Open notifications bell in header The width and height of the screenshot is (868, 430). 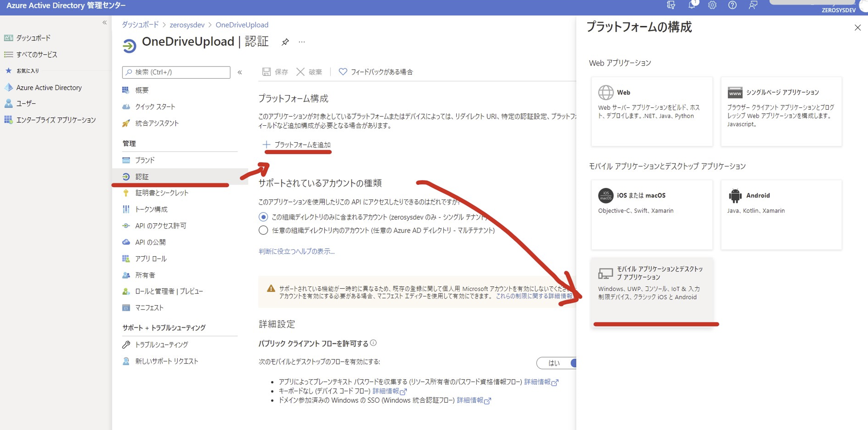692,5
